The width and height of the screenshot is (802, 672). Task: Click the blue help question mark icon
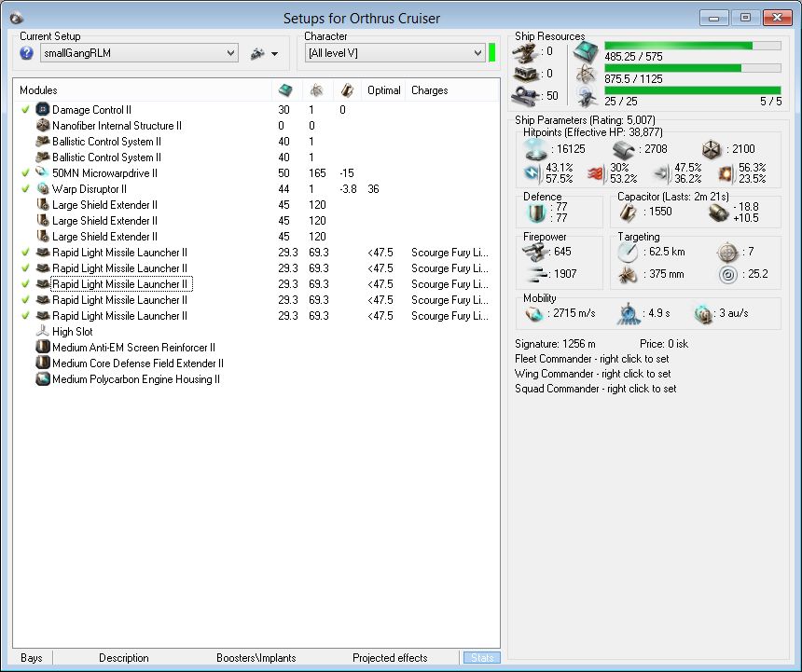[x=27, y=53]
